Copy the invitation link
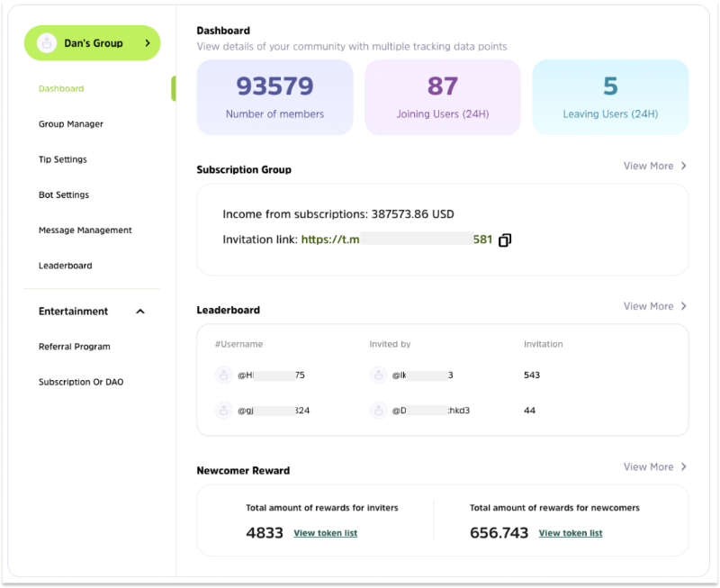The width and height of the screenshot is (720, 588). click(x=504, y=240)
